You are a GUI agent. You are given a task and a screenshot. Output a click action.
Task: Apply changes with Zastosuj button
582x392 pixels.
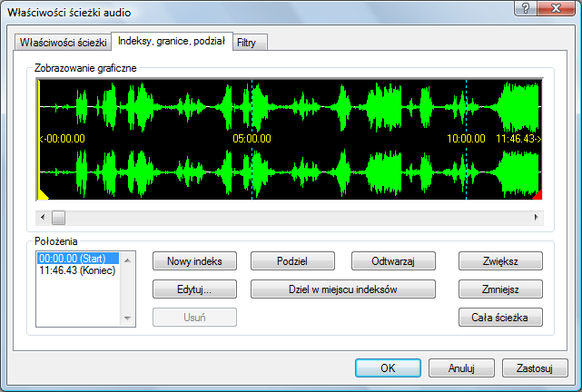coord(535,367)
